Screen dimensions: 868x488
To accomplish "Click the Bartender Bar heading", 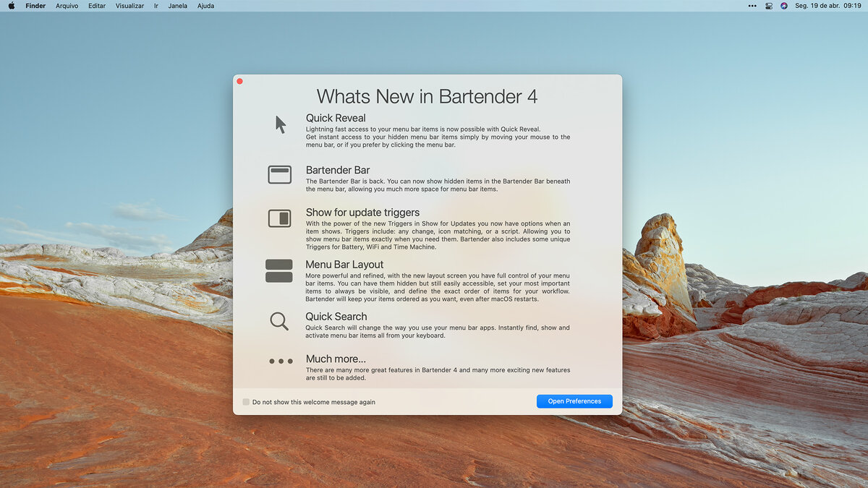I will click(x=338, y=171).
